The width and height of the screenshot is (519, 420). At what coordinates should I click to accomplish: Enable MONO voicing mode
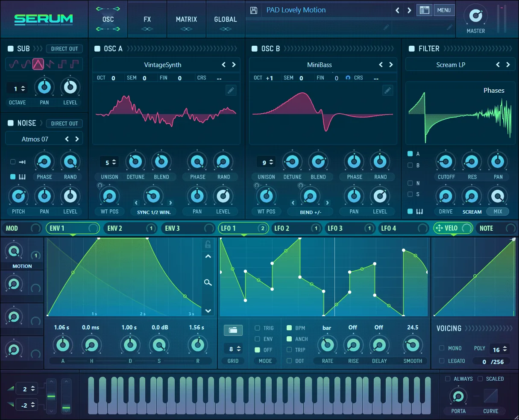442,348
